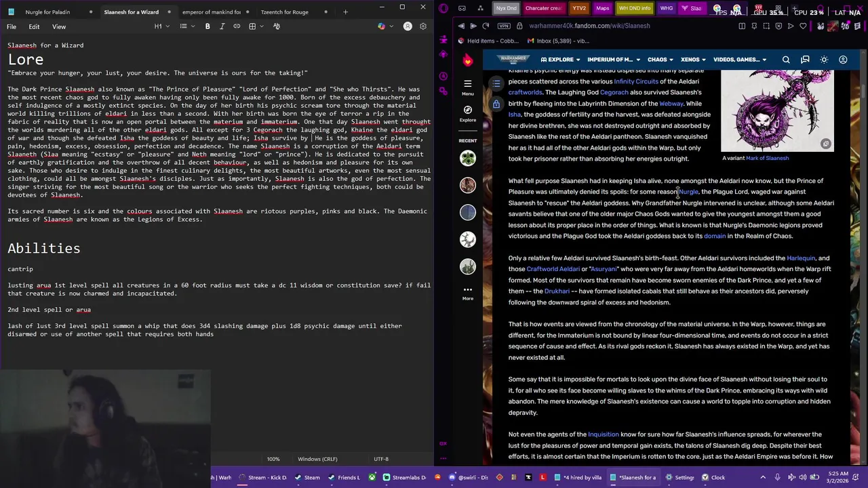Go forward in the browser
This screenshot has height=488, width=868.
coord(473,26)
